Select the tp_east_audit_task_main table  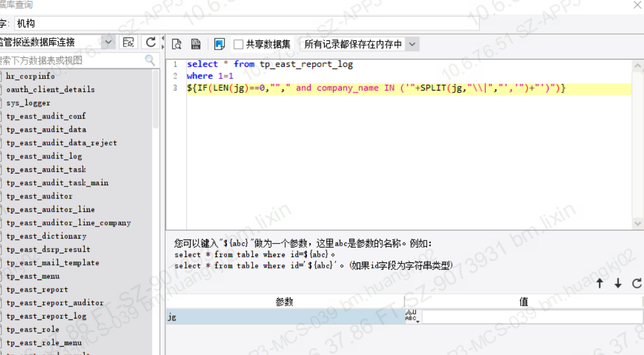pyautogui.click(x=57, y=183)
